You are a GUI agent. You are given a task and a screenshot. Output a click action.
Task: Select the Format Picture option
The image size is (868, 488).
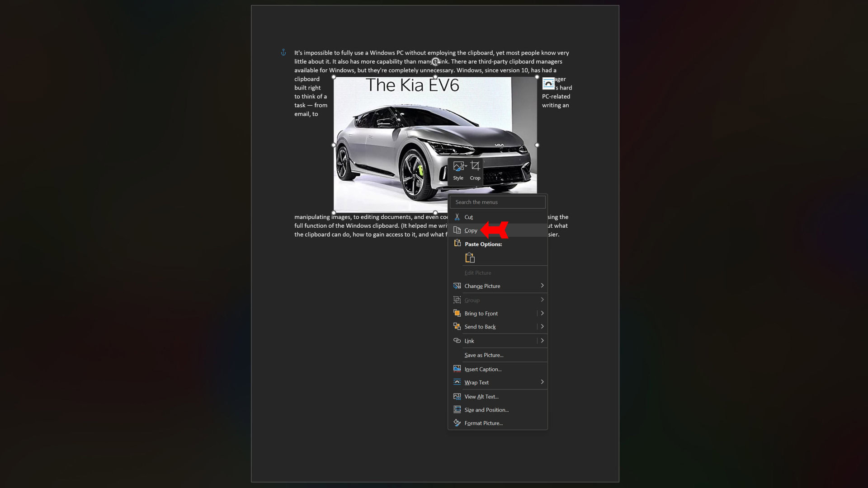coord(483,422)
